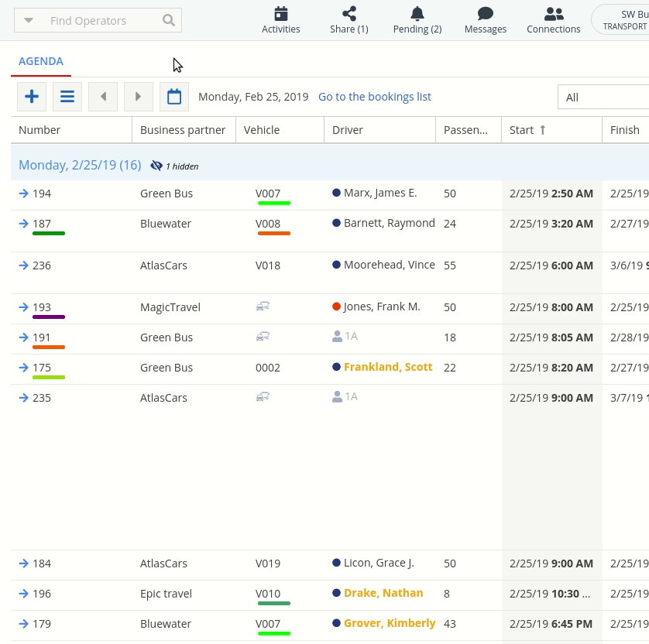Select driver Grover, Kimberly
This screenshot has width=649, height=644.
tap(390, 623)
